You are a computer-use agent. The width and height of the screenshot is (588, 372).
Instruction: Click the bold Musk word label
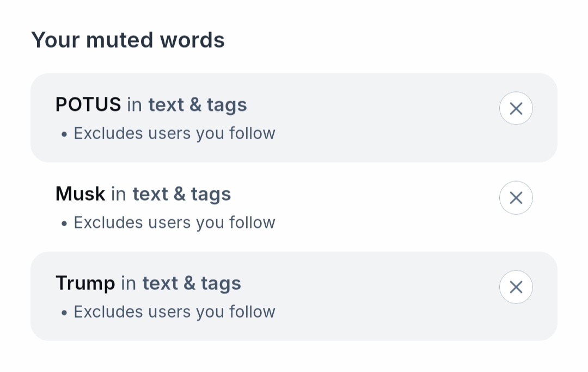click(81, 194)
